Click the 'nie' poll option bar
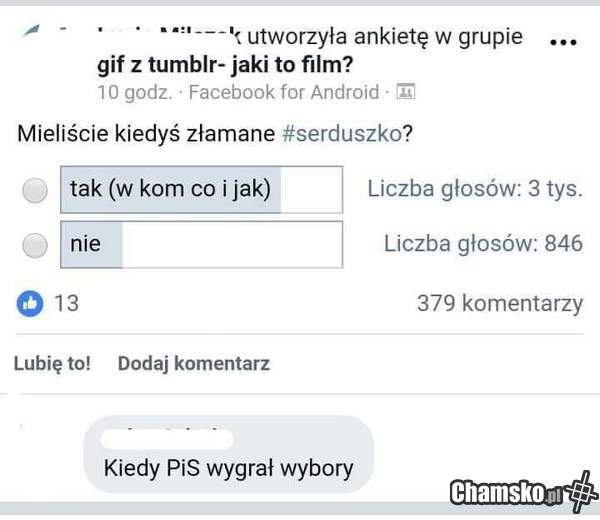600x520 pixels. coord(201,245)
